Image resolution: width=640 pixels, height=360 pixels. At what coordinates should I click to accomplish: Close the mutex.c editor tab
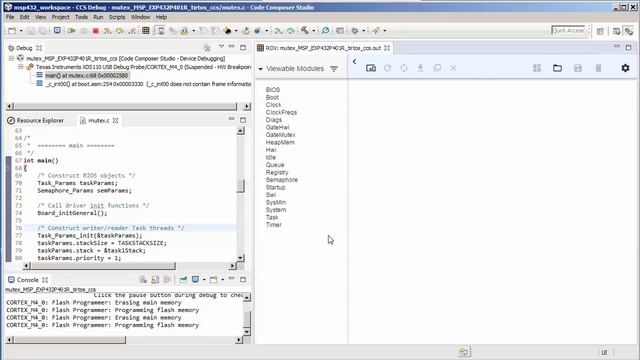point(116,120)
